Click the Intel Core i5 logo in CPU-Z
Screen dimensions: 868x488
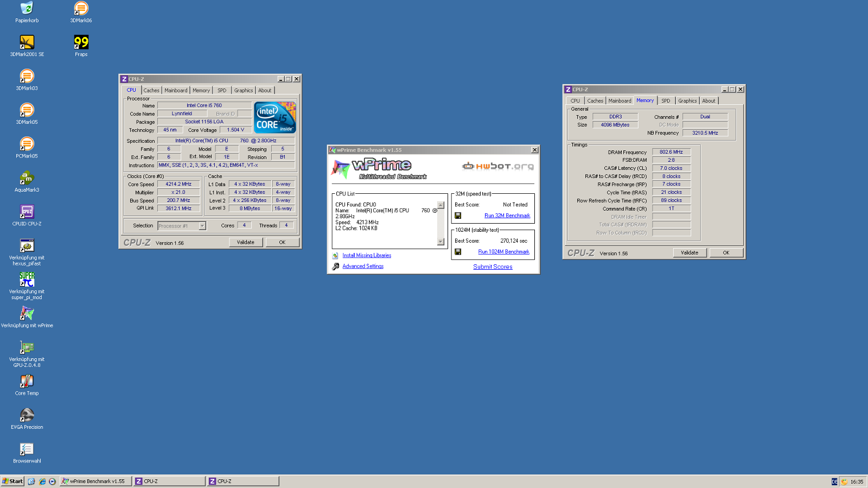pos(275,117)
